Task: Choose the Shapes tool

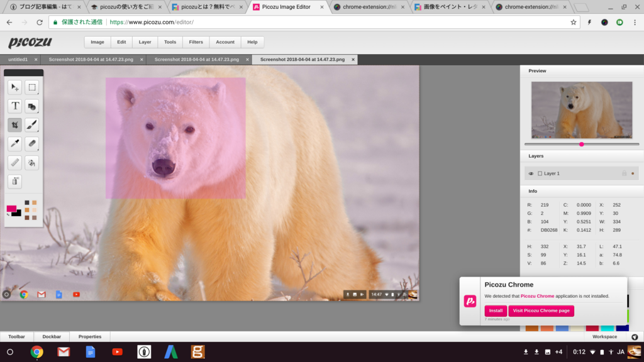Action: point(32,106)
